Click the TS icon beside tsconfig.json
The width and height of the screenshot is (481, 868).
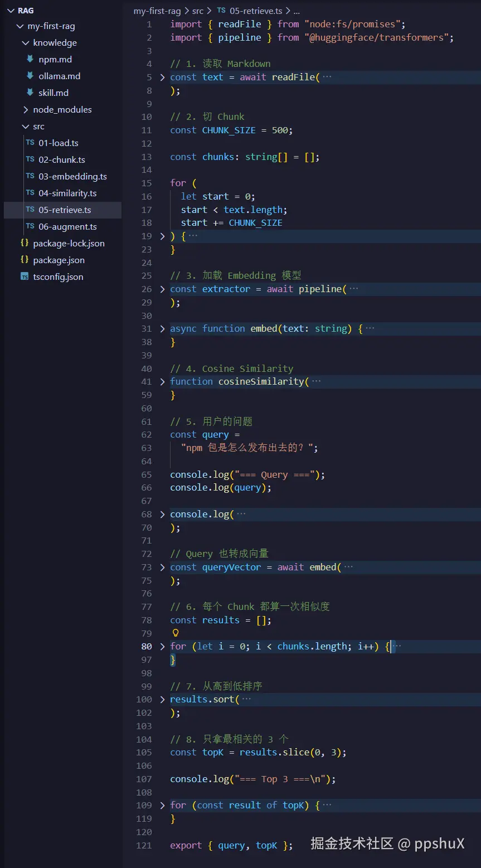coord(25,277)
